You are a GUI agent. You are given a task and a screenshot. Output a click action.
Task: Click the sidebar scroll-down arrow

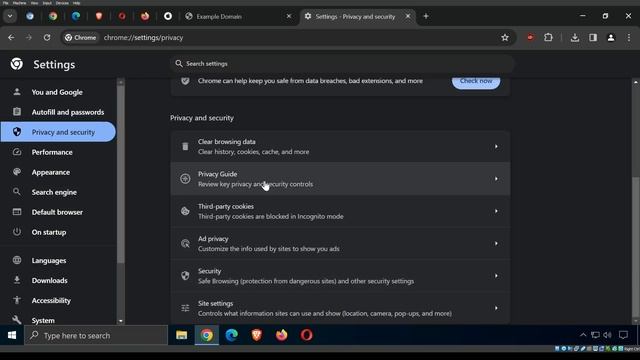pyautogui.click(x=120, y=321)
